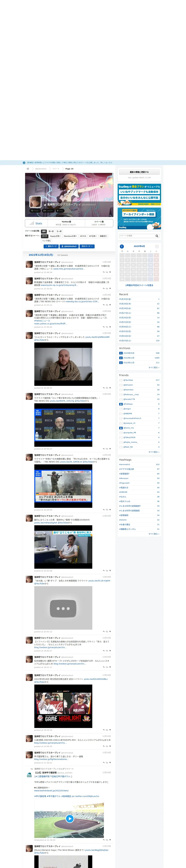This screenshot has height=868, width=186.
Task: Like the tweet posted at 20:43:12
Action: [x=110, y=632]
